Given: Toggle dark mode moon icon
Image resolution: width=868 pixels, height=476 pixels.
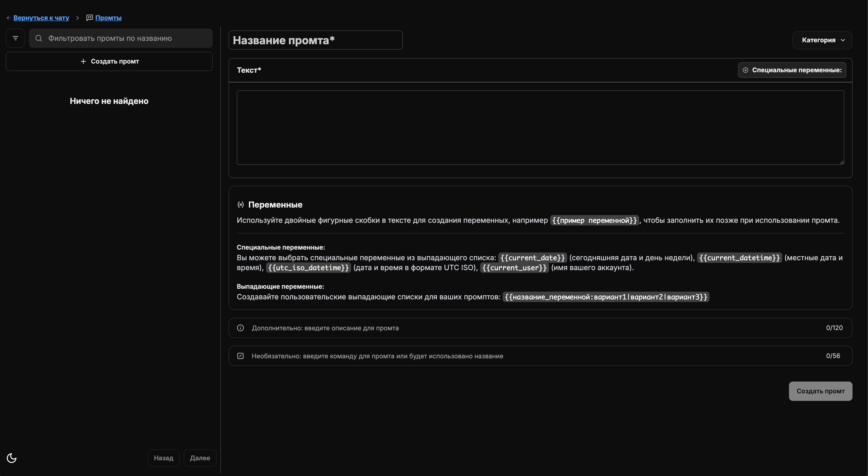Looking at the screenshot, I should click(x=12, y=458).
